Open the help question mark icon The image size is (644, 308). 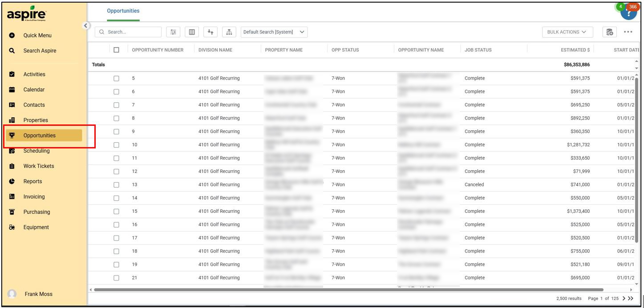628,13
